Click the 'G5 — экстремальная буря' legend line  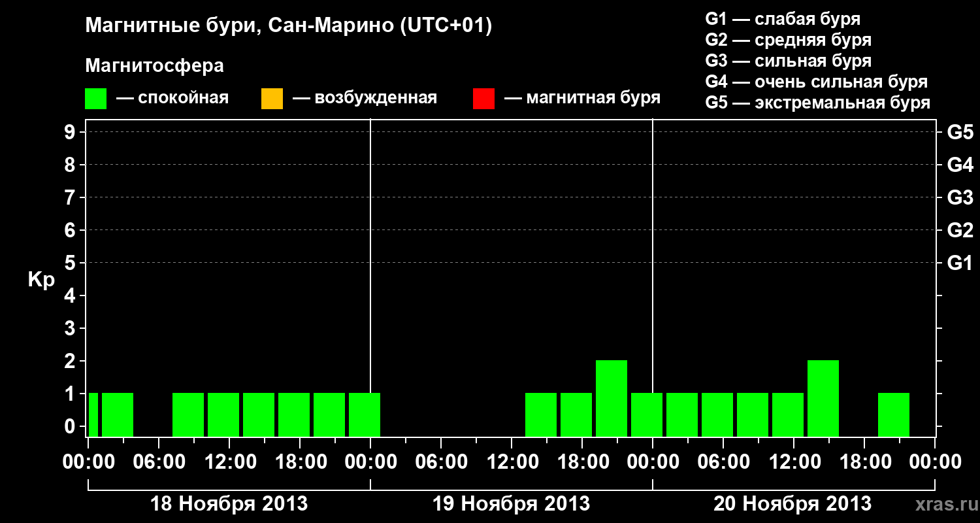tap(818, 103)
